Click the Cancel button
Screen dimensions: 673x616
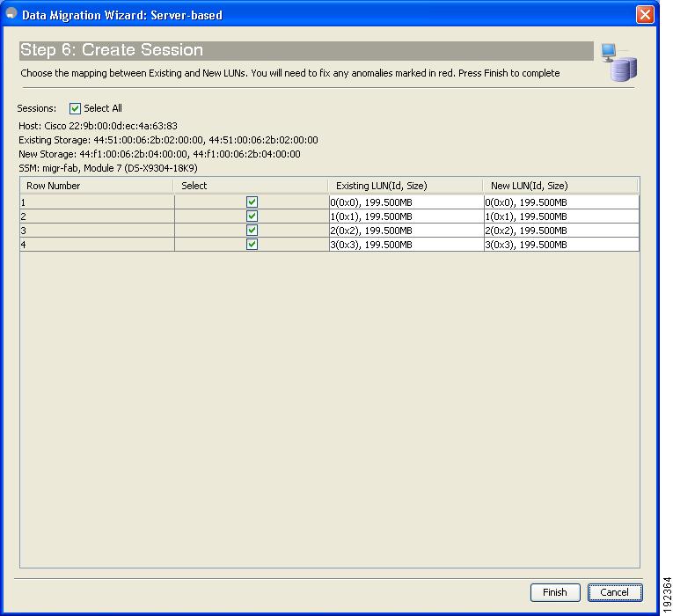(615, 592)
